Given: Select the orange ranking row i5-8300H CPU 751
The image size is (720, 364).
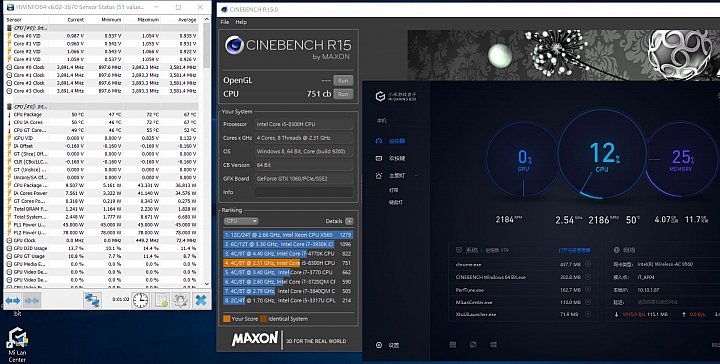Looking at the screenshot, I should click(x=288, y=263).
